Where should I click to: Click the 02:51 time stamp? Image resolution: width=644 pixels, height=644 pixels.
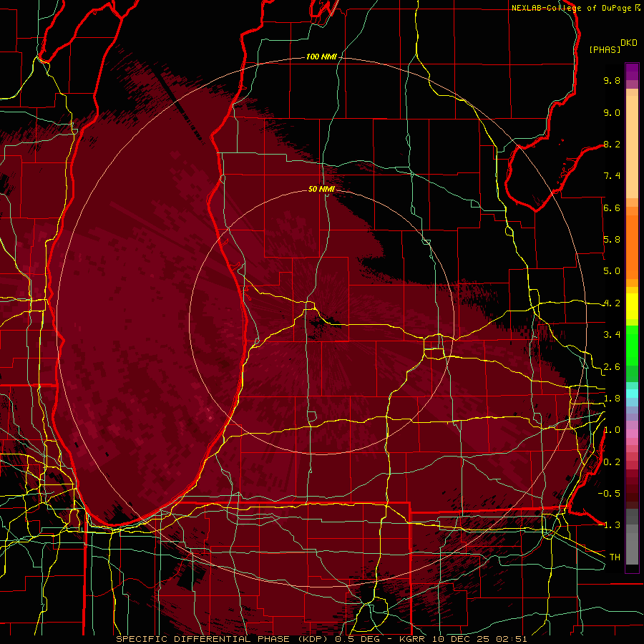(511, 639)
